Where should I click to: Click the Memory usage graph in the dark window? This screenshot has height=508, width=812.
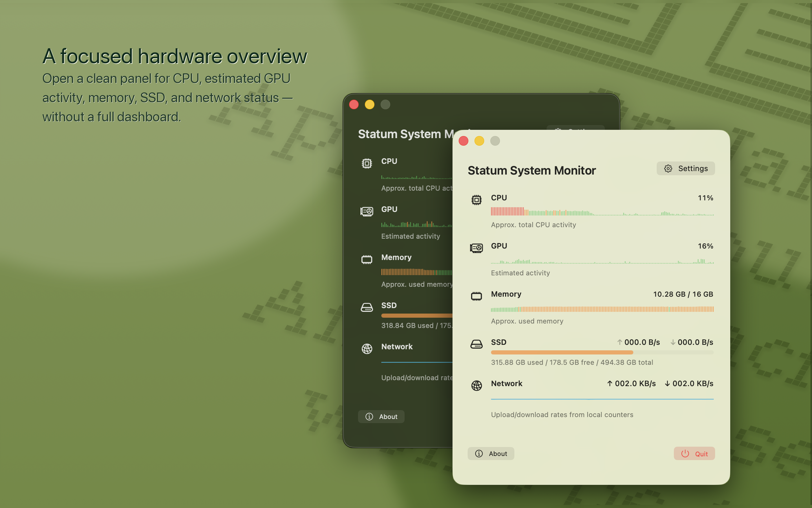pyautogui.click(x=417, y=272)
